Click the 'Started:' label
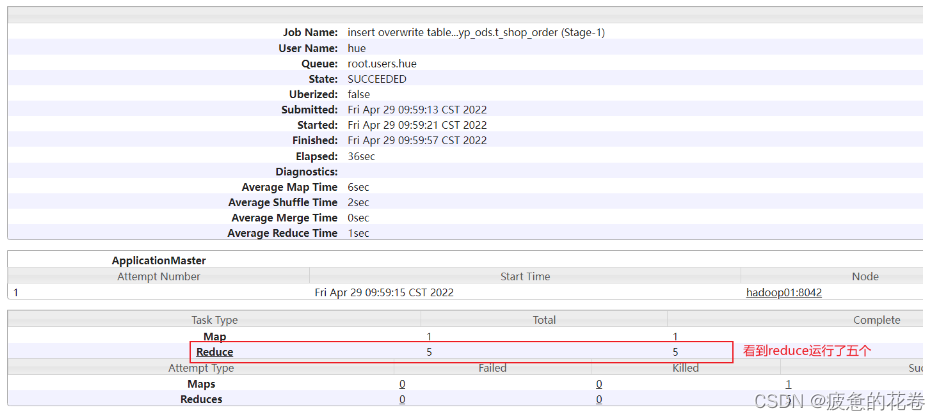 [x=317, y=125]
